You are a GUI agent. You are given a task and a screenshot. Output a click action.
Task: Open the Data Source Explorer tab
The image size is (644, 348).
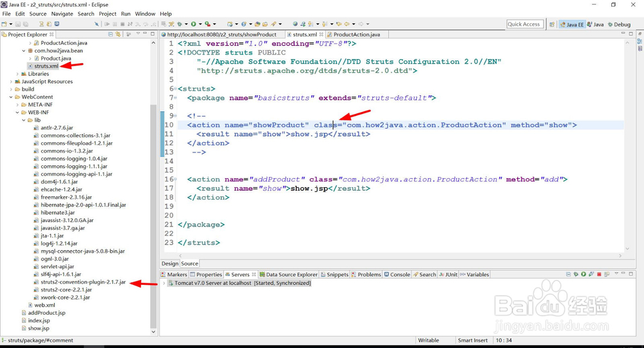point(289,275)
